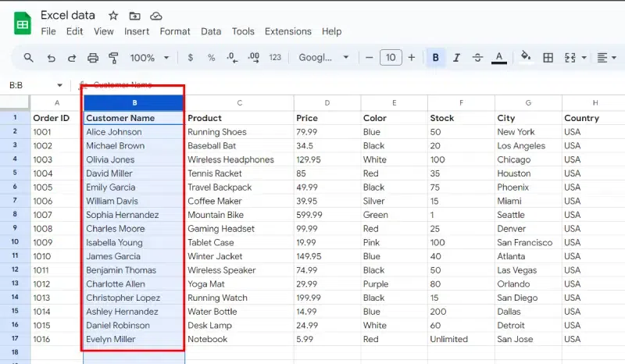Increase font size with plus button
Image resolution: width=625 pixels, height=364 pixels.
[412, 58]
